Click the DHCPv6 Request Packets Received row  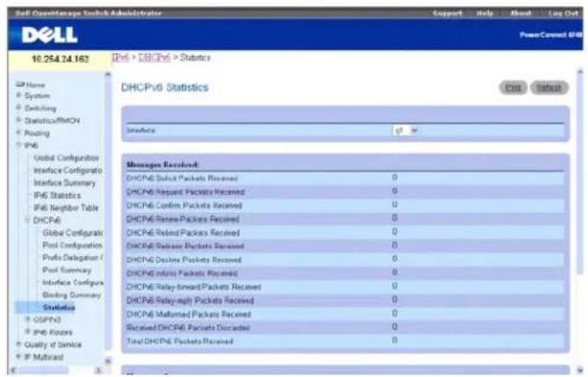345,192
